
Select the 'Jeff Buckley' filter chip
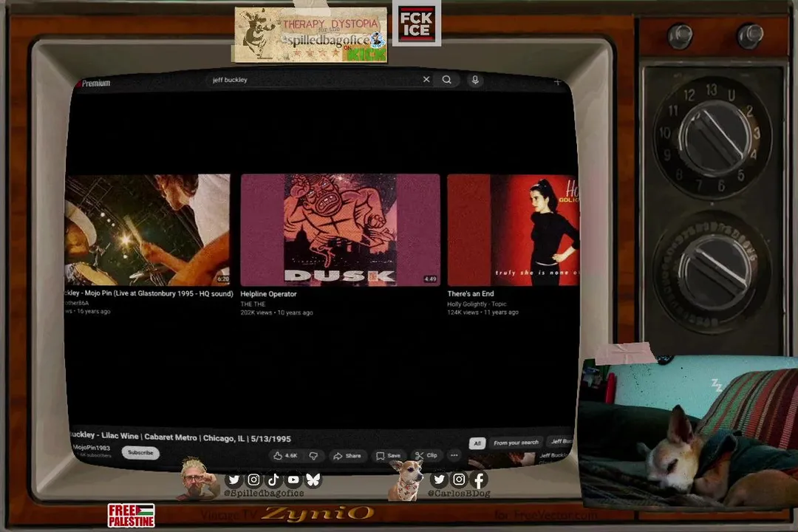[x=561, y=441]
